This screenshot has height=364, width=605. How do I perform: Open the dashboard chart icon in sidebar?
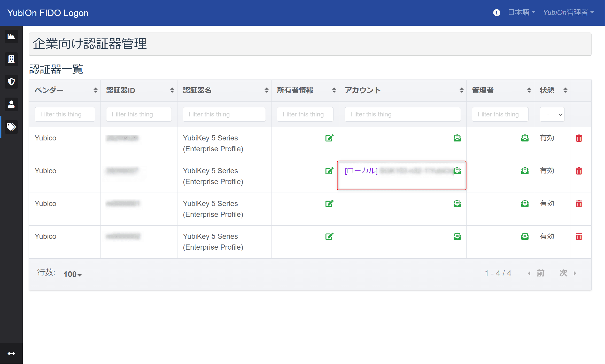coord(11,36)
